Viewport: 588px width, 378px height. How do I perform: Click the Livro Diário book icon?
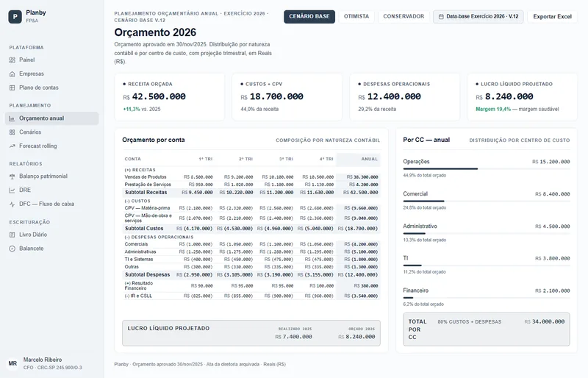pyautogui.click(x=12, y=235)
